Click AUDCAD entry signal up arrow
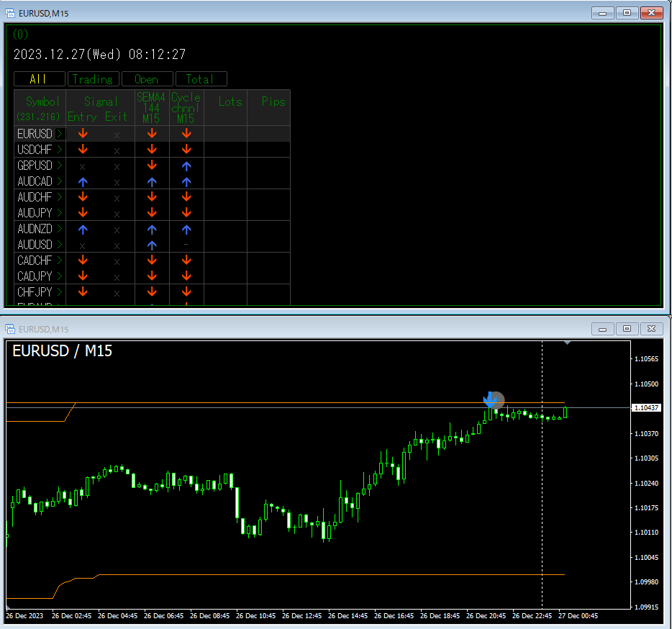 [83, 182]
